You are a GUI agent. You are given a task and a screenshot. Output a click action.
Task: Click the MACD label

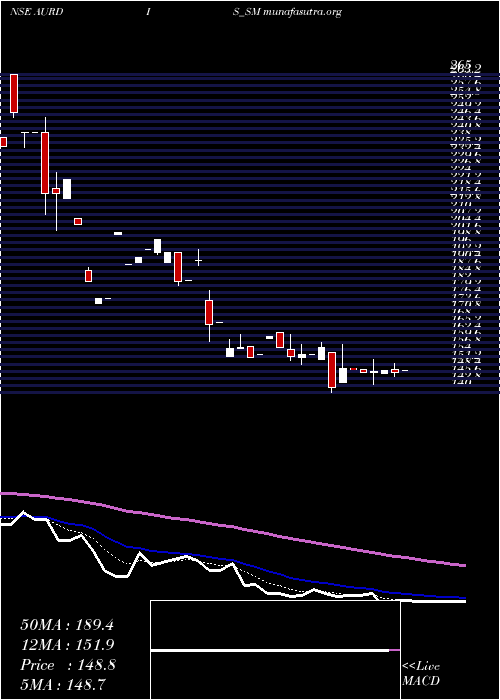[421, 681]
